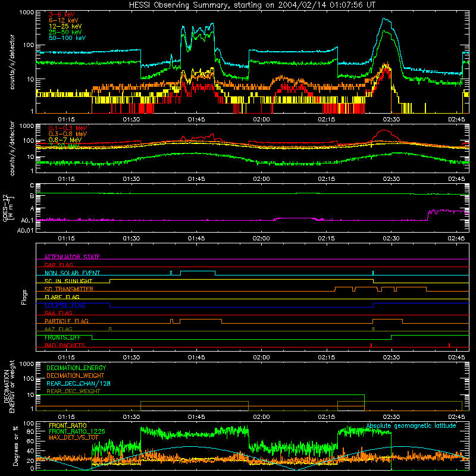Click the DECIMATION_WEIGHT legend label

76,375
